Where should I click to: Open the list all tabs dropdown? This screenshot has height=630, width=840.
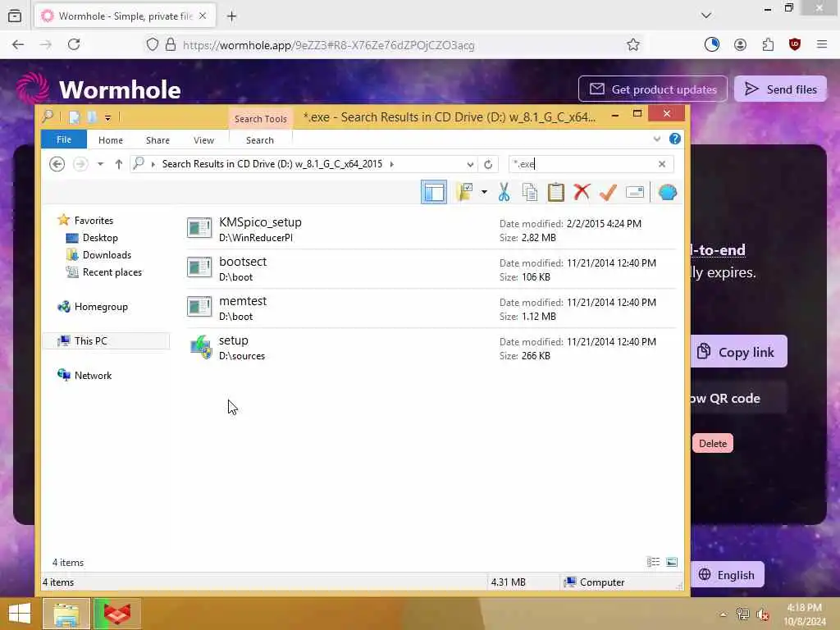706,16
